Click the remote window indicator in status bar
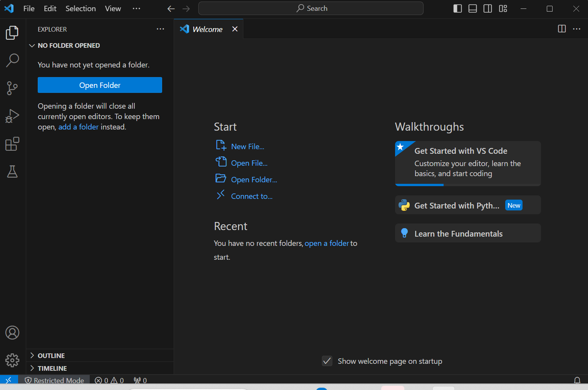Viewport: 588px width, 390px height. tap(8, 380)
